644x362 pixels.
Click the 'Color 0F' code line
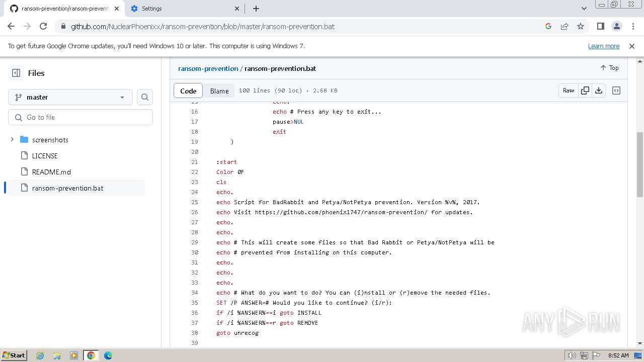[230, 172]
